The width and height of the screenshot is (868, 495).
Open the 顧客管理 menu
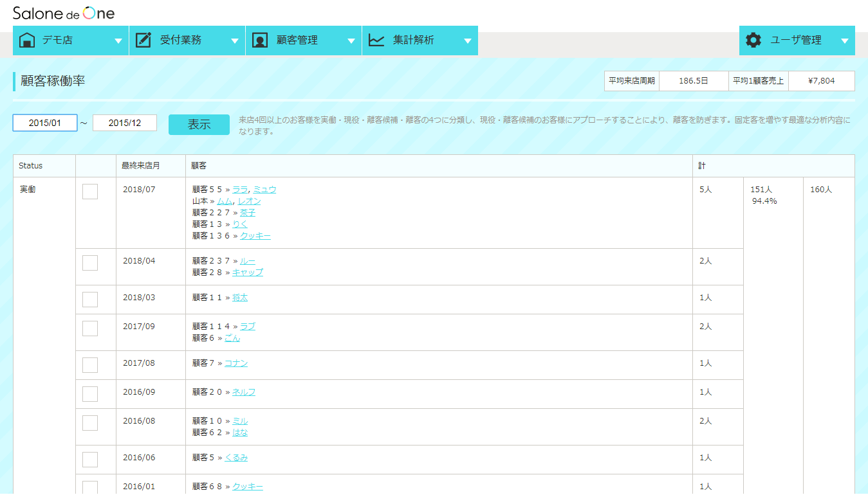(297, 40)
